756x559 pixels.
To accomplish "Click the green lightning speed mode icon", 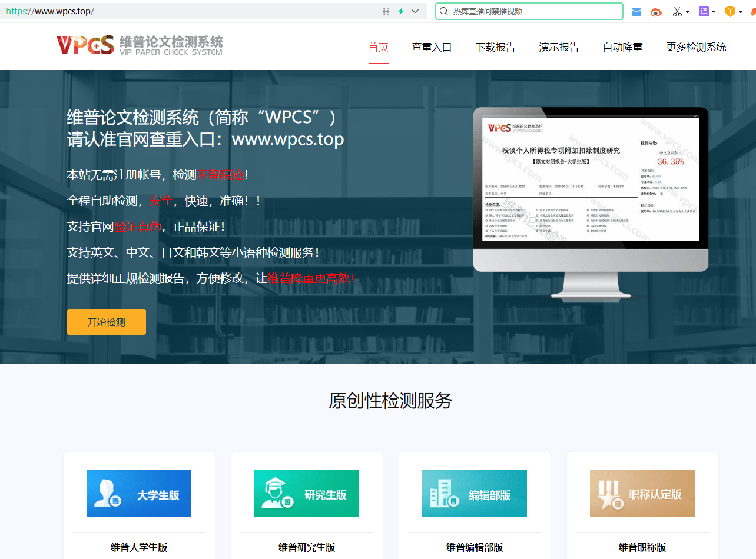I will point(401,11).
